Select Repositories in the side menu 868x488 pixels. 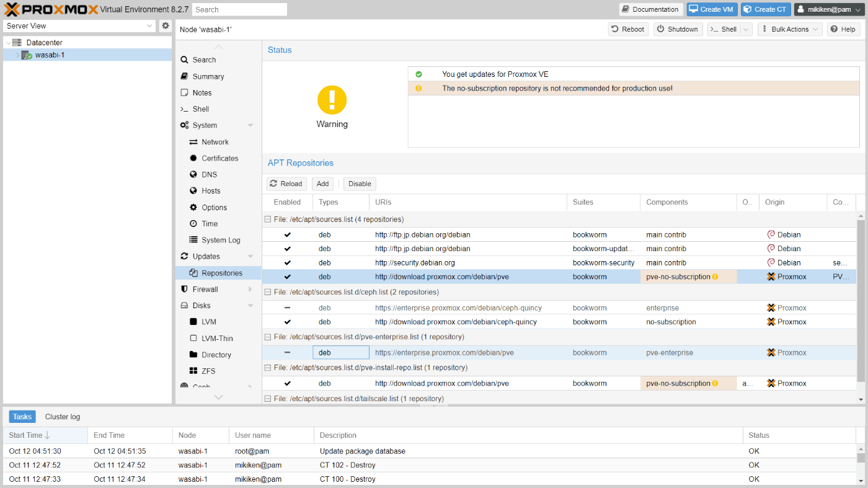click(218, 273)
